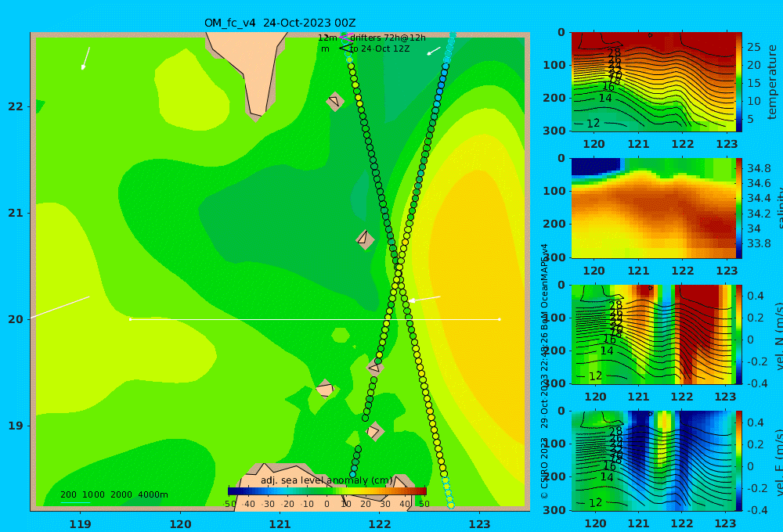The width and height of the screenshot is (783, 532).
Task: Click right endpoint of the 20N transect line
Action: (500, 319)
